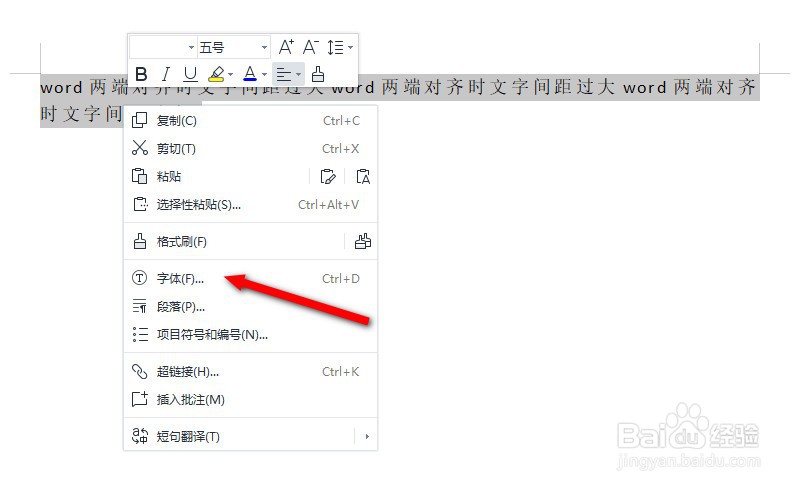Choose 复制(C) from the context menu
Viewport: 804px width, 489px height.
click(x=251, y=120)
